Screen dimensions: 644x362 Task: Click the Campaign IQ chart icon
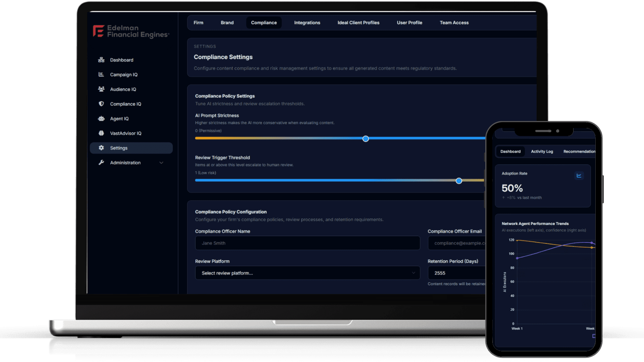click(x=101, y=74)
